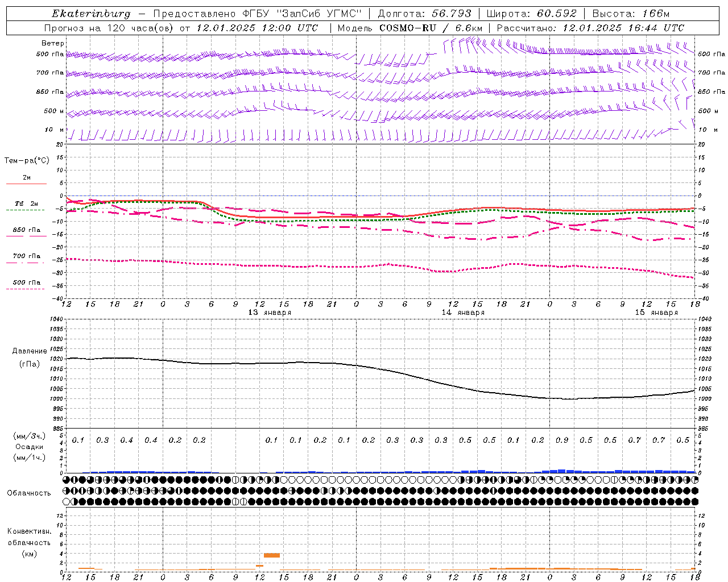This screenshot has height=582, width=728.
Task: Click the '13 января' date label
Action: click(x=270, y=313)
